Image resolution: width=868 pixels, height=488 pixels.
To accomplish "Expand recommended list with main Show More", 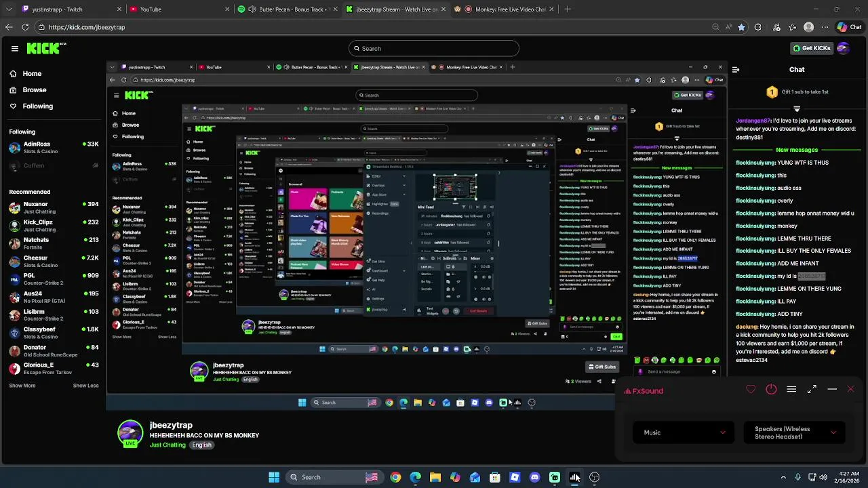I will (22, 386).
